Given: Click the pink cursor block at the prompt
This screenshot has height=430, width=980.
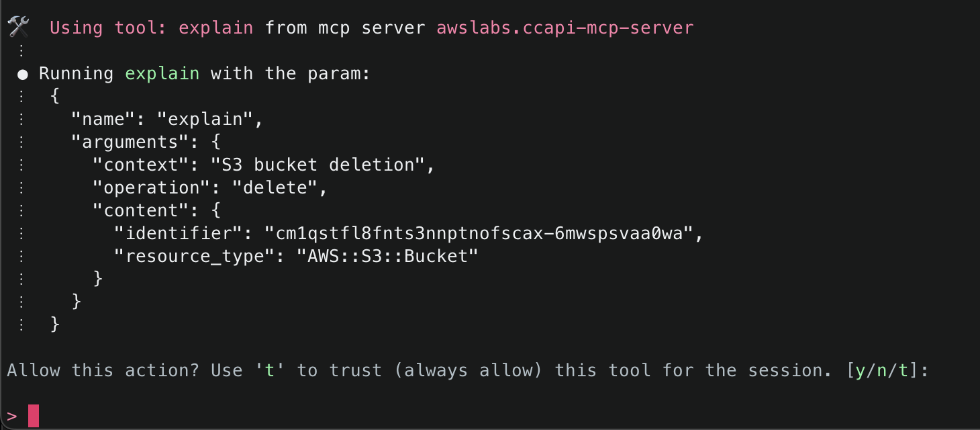Looking at the screenshot, I should (34, 416).
